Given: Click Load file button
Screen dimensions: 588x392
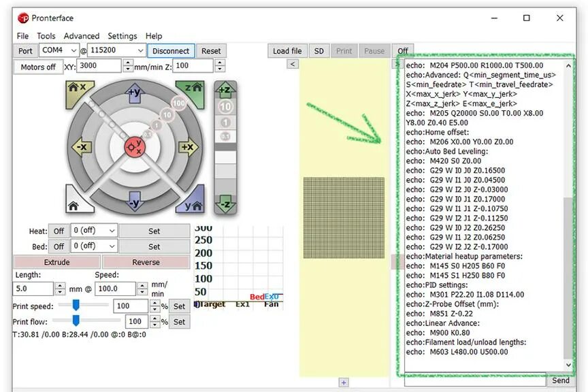Looking at the screenshot, I should tap(287, 51).
